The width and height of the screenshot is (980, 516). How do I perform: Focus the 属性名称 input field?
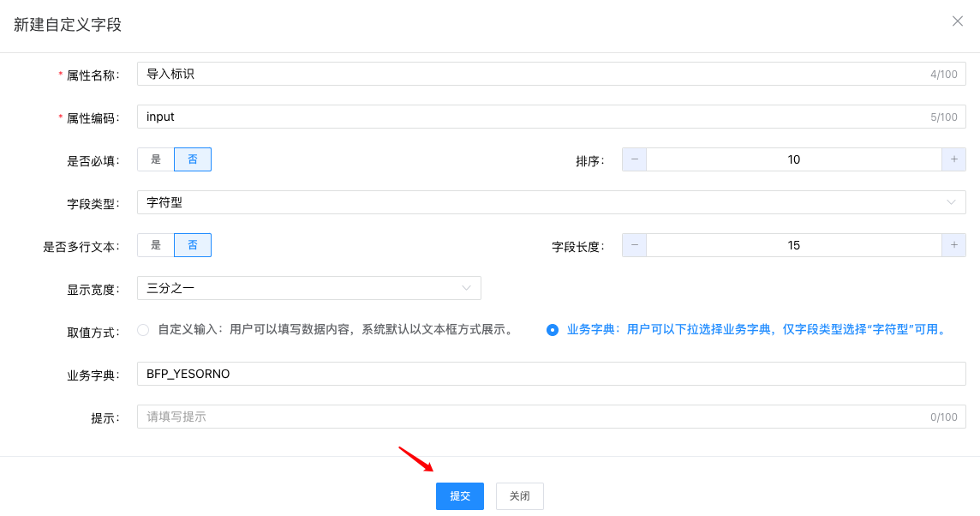(531, 74)
